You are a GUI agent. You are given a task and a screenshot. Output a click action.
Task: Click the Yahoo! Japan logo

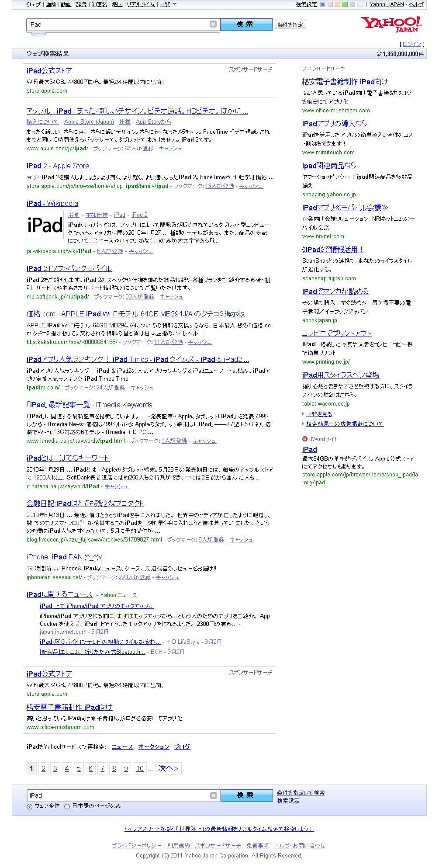tap(391, 24)
